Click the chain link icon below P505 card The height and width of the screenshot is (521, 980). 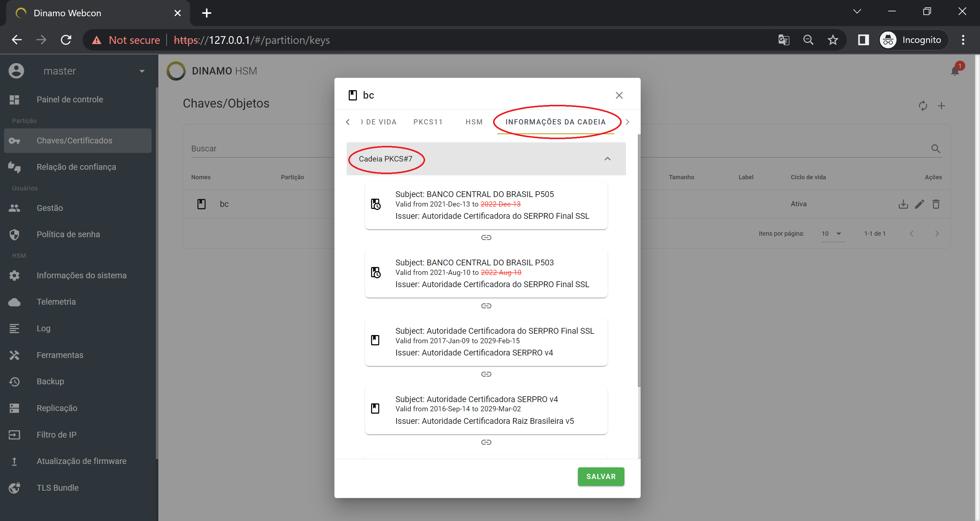click(x=486, y=237)
